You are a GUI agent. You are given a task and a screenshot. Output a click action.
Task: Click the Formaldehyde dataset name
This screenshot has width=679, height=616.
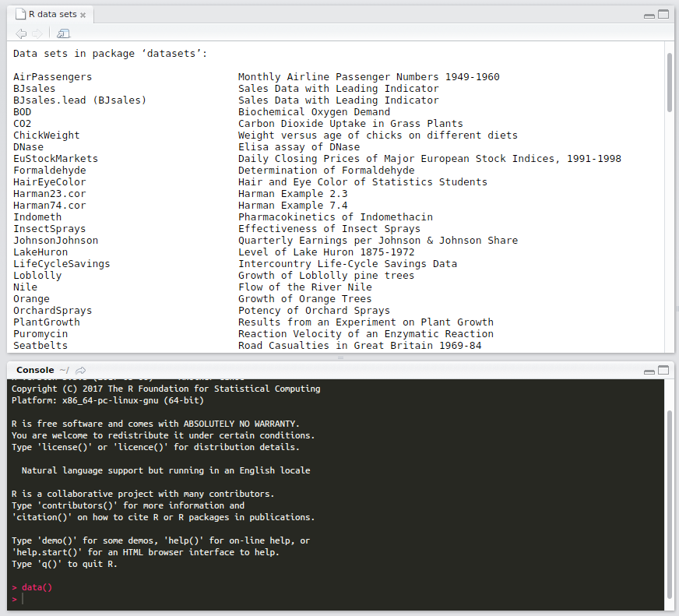click(x=49, y=171)
